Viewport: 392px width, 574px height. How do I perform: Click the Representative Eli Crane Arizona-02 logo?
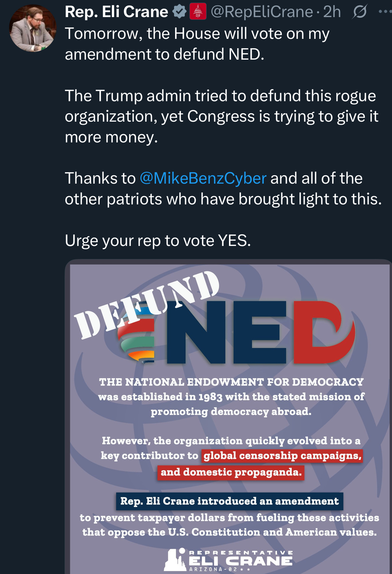pos(229,560)
